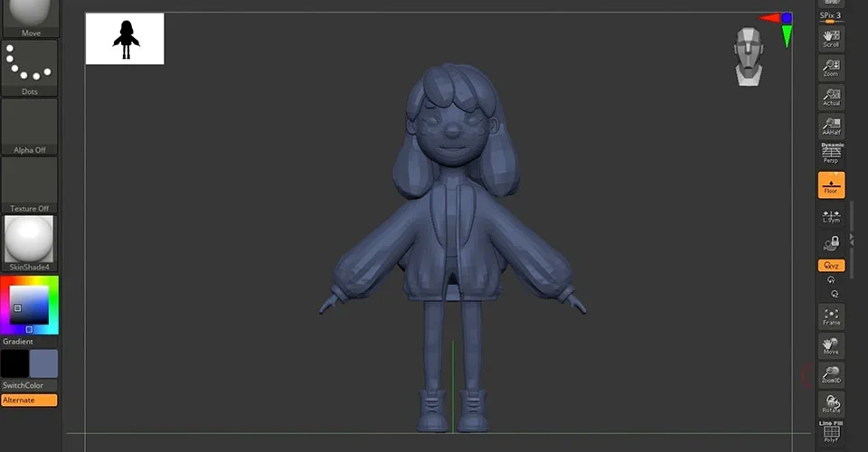Viewport: 868px width, 452px height.
Task: Adjust the SPix 3 slider
Action: tap(831, 17)
